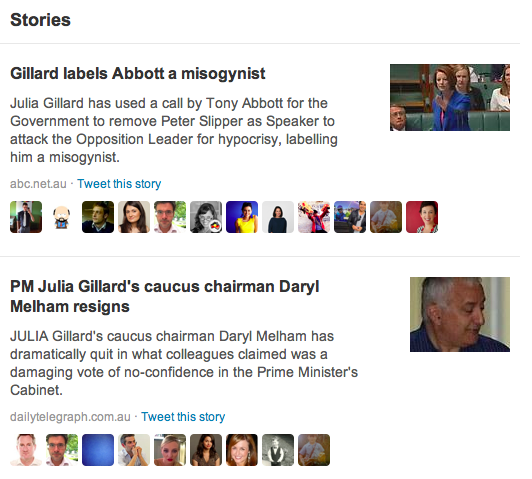
Task: Click the man resting chin on hands avatar
Action: tap(134, 450)
